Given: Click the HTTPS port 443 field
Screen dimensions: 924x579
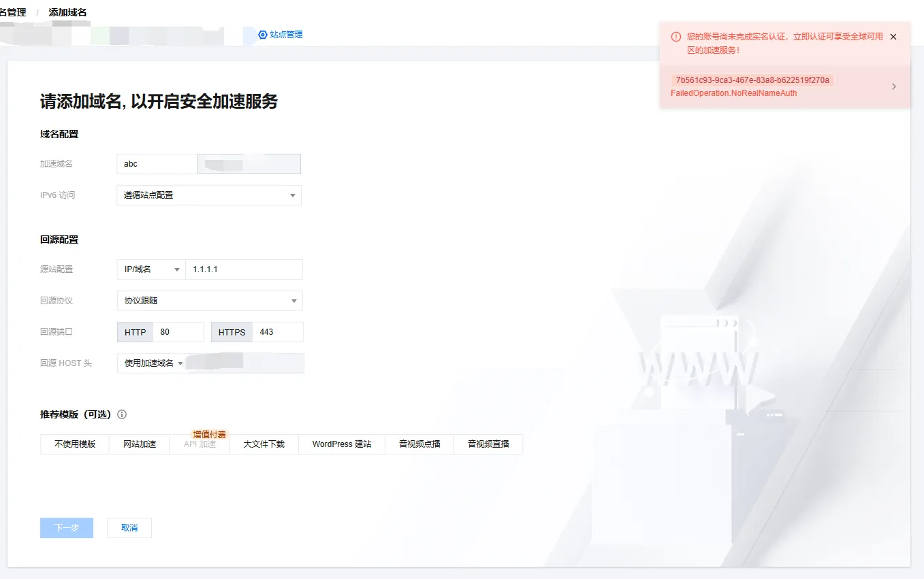Looking at the screenshot, I should point(277,332).
